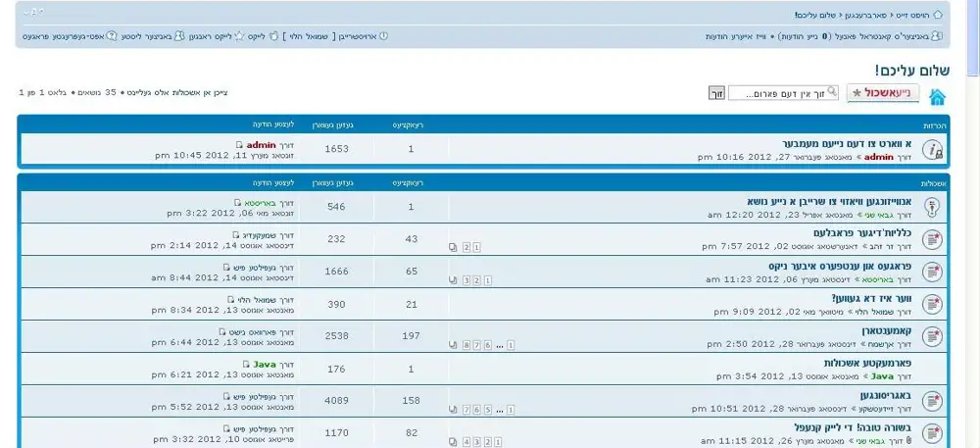
Task: Click the house icon beside הויפט זייט breadcrumb
Action: [x=938, y=15]
